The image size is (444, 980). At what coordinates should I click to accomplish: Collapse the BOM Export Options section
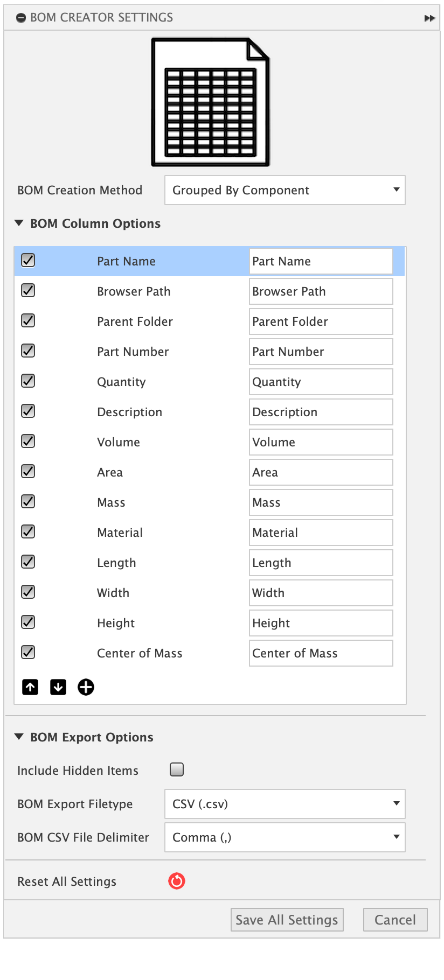coord(19,737)
